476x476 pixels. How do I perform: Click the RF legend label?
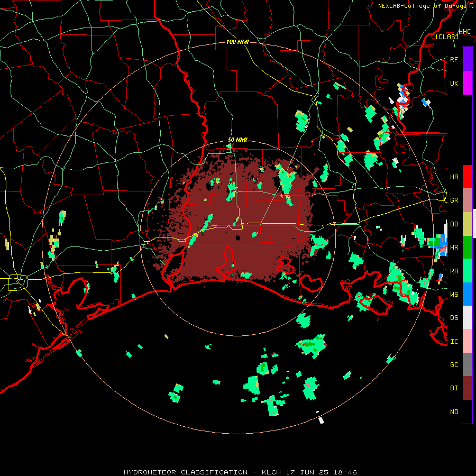(x=454, y=59)
